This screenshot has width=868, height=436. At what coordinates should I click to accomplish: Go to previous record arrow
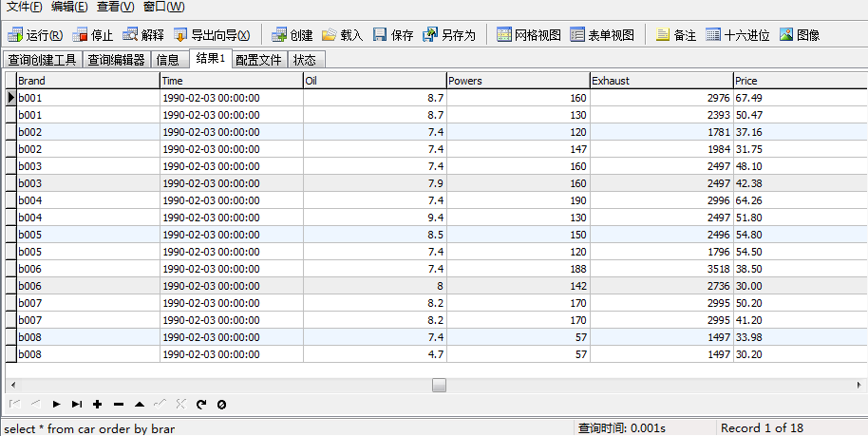[x=36, y=405]
